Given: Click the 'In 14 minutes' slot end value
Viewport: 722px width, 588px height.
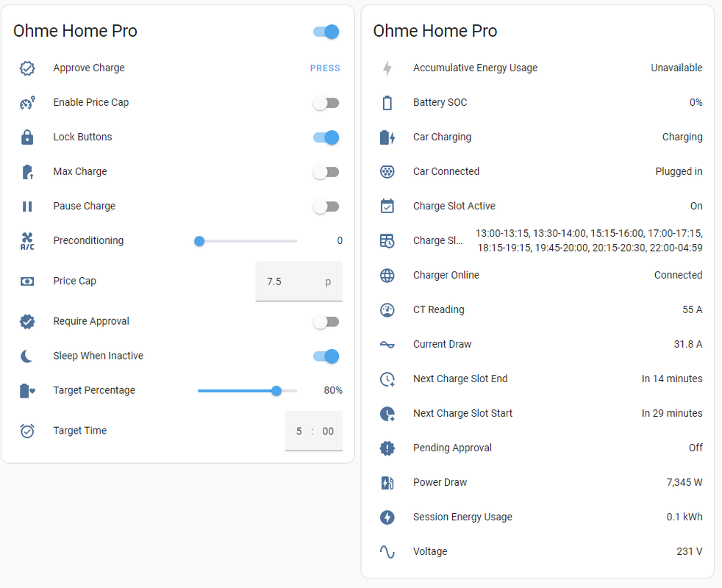Looking at the screenshot, I should [672, 379].
